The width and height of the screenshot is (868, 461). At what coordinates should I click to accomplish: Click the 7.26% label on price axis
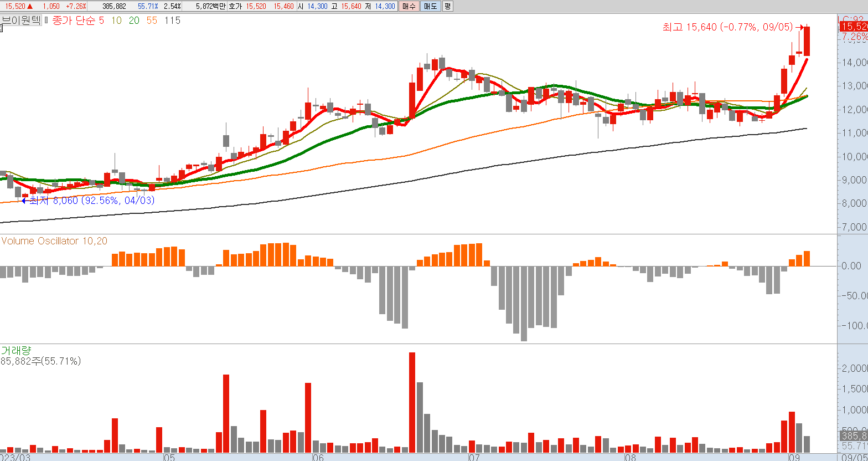tap(855, 37)
